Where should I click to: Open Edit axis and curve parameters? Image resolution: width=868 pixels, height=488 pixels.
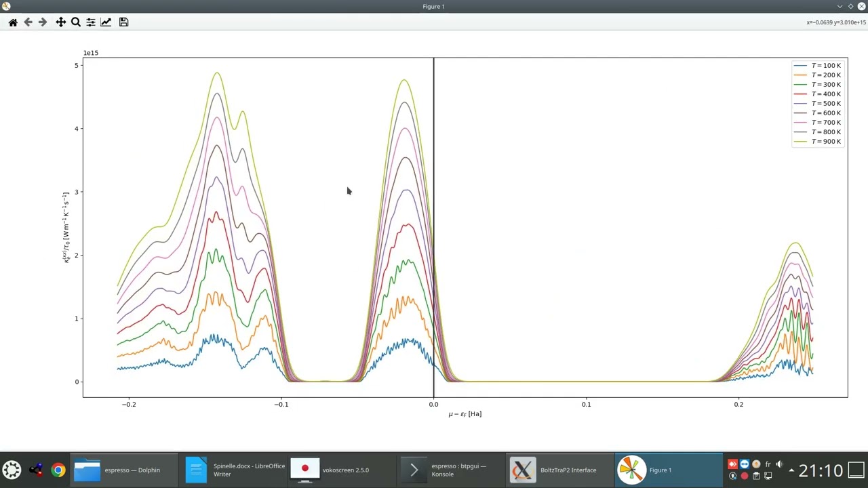(x=106, y=22)
